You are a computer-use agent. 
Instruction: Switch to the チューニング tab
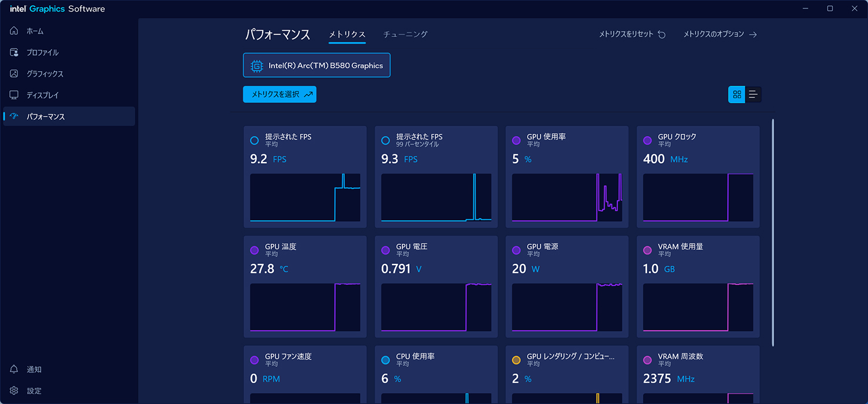pyautogui.click(x=405, y=35)
